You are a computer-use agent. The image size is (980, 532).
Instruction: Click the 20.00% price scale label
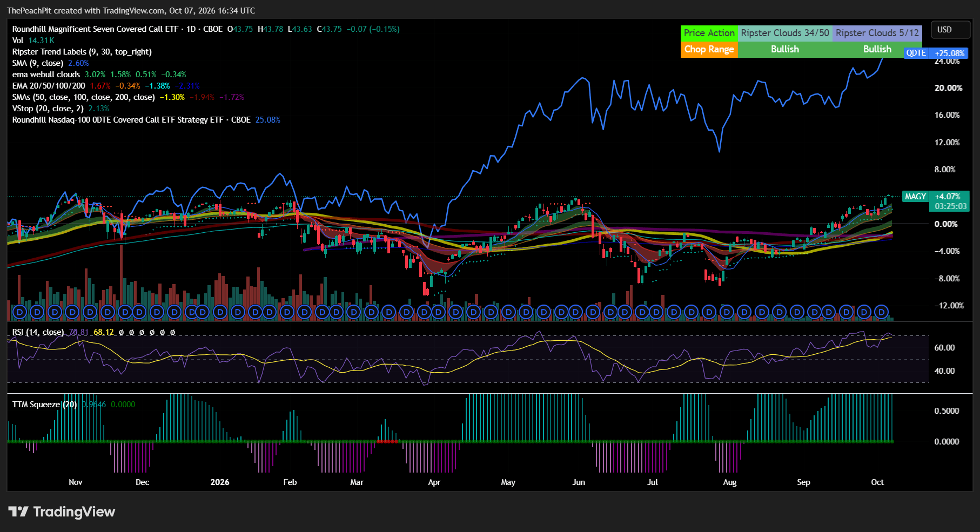pyautogui.click(x=948, y=88)
